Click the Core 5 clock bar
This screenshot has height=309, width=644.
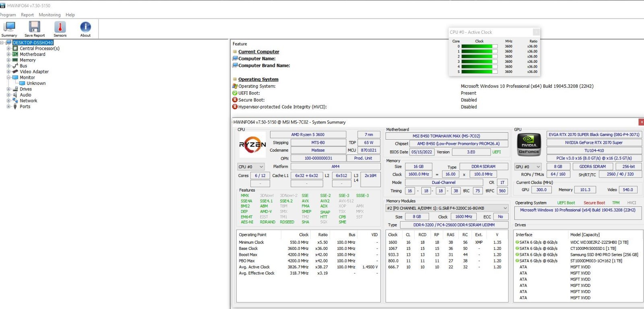click(479, 72)
